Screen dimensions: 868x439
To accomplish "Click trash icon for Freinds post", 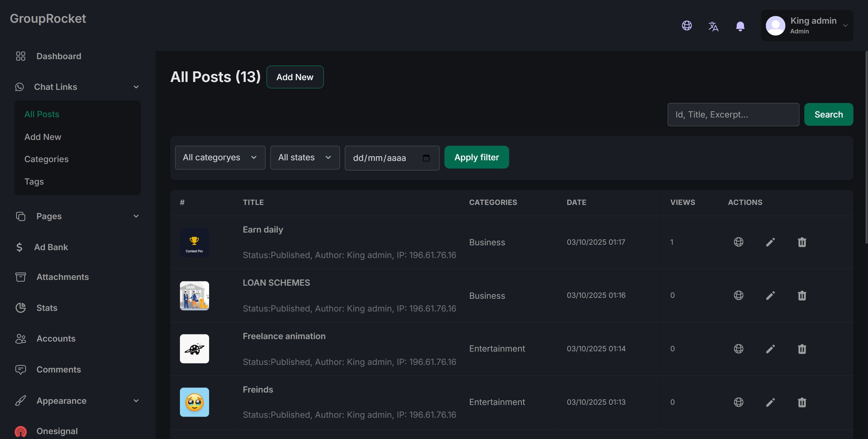I will pyautogui.click(x=802, y=402).
